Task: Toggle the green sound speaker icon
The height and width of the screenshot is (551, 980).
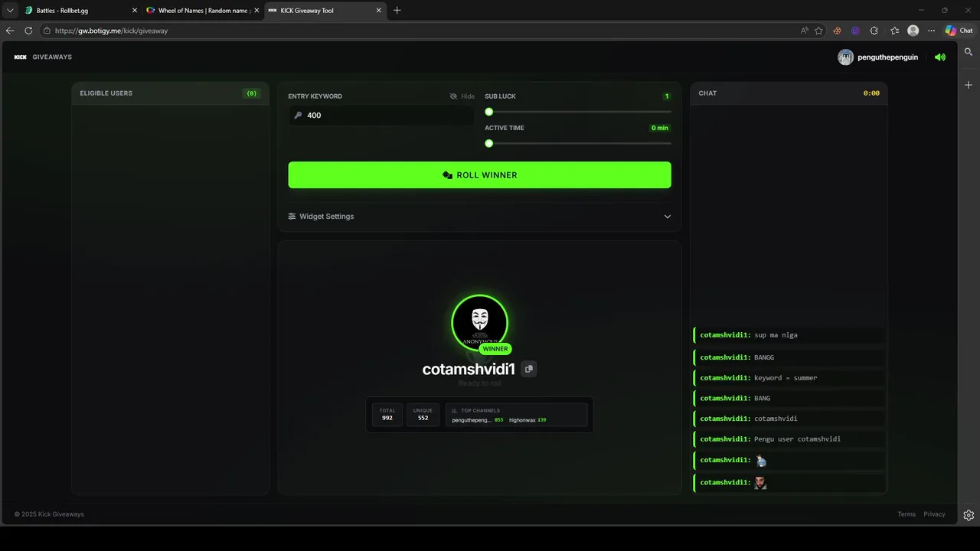Action: coord(940,57)
